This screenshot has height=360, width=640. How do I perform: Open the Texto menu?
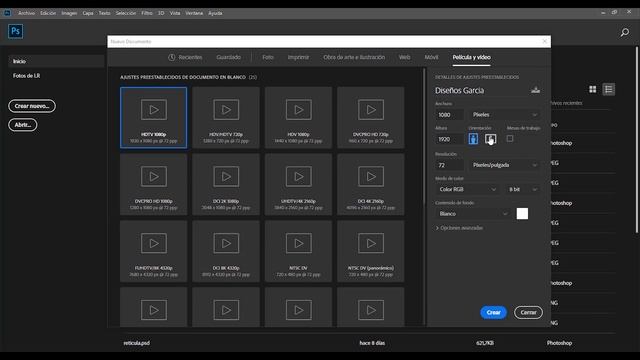tap(104, 13)
